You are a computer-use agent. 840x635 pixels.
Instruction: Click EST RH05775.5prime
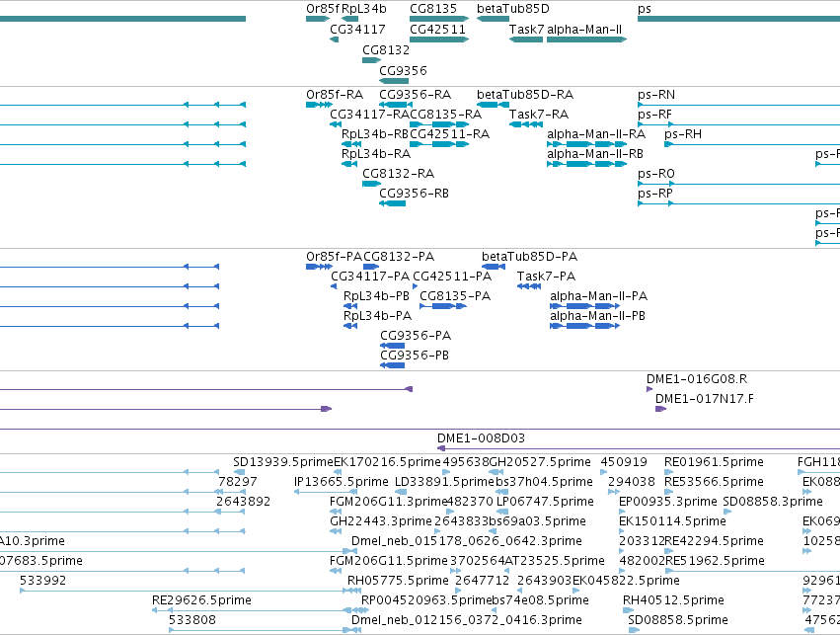[x=398, y=582]
